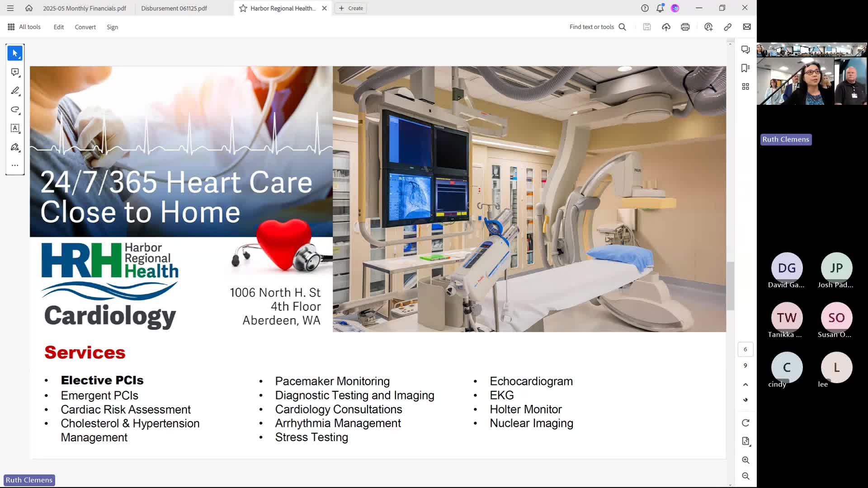Close the Harbor Regional Health tab
The image size is (868, 488).
coord(324,8)
